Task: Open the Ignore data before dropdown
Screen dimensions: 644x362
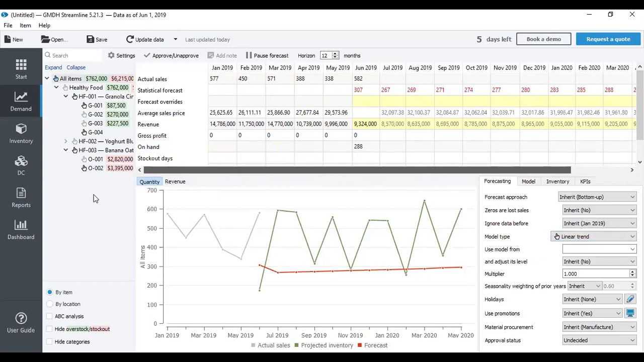Action: [x=599, y=223]
